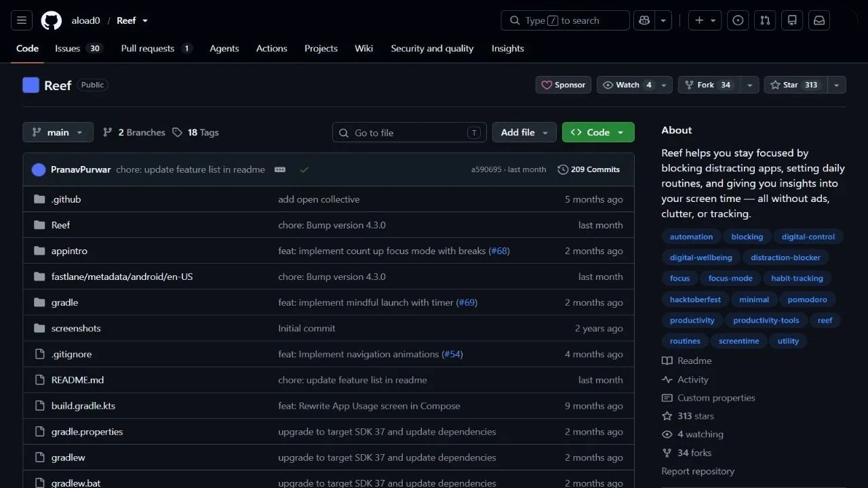Focus the Go to file search box
Image resolution: width=868 pixels, height=488 pixels.
coord(410,132)
